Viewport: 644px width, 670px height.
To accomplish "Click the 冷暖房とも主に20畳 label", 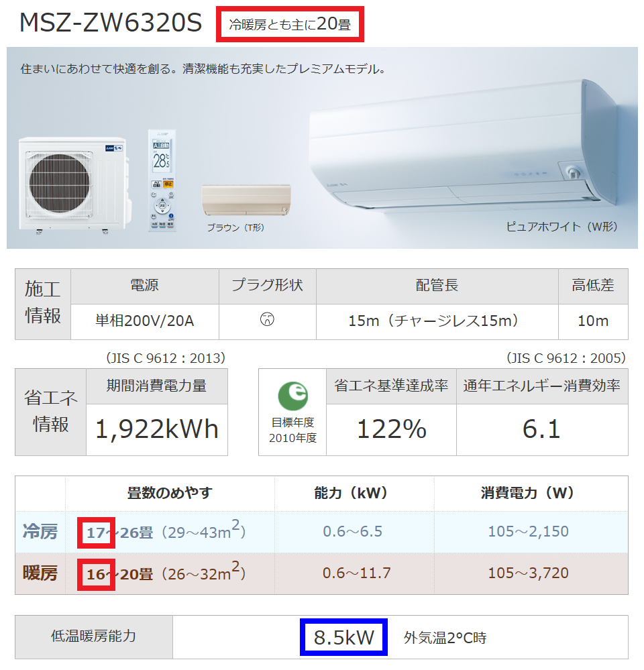I will click(x=290, y=24).
